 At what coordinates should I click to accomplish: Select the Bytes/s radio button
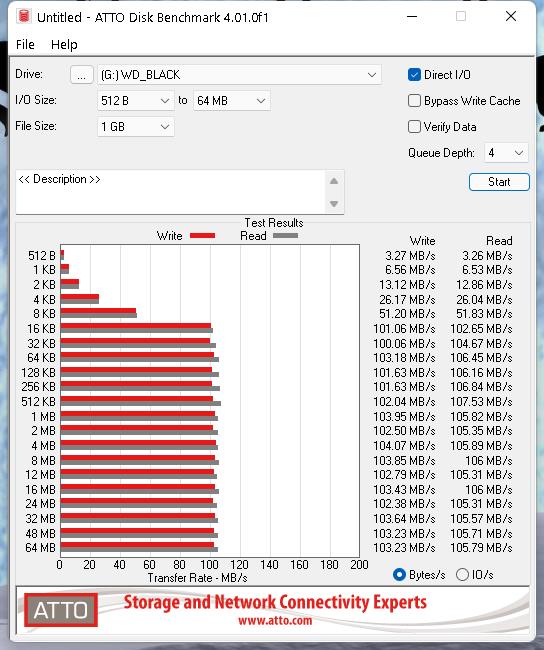pos(399,575)
